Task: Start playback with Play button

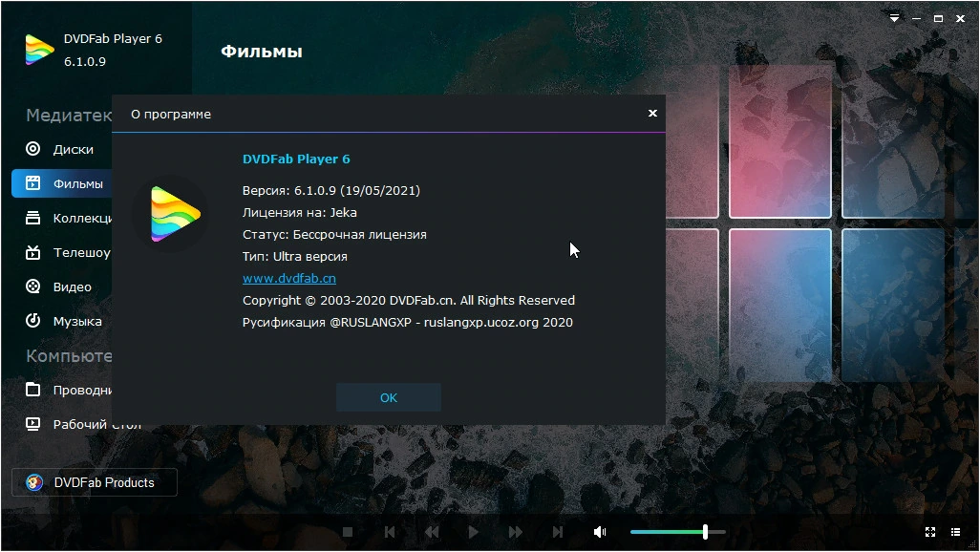Action: click(x=473, y=532)
